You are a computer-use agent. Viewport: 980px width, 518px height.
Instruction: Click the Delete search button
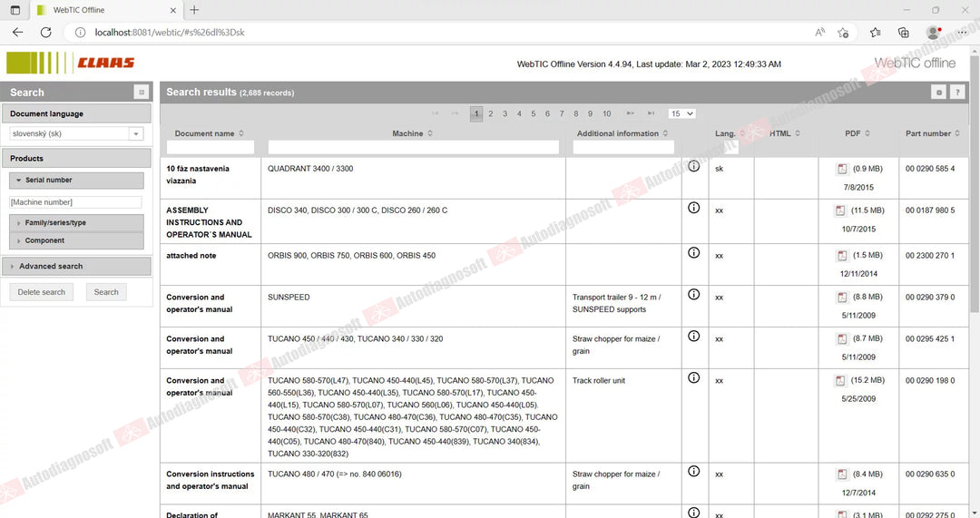point(41,292)
